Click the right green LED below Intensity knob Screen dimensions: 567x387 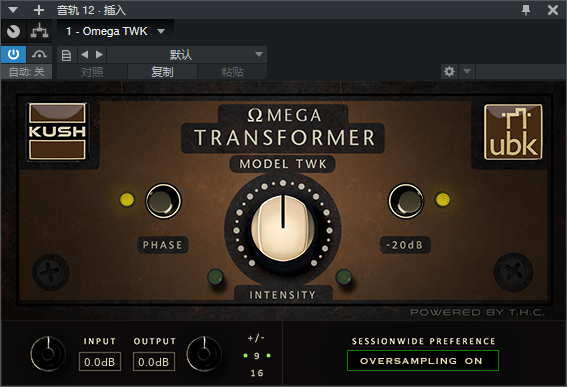344,277
